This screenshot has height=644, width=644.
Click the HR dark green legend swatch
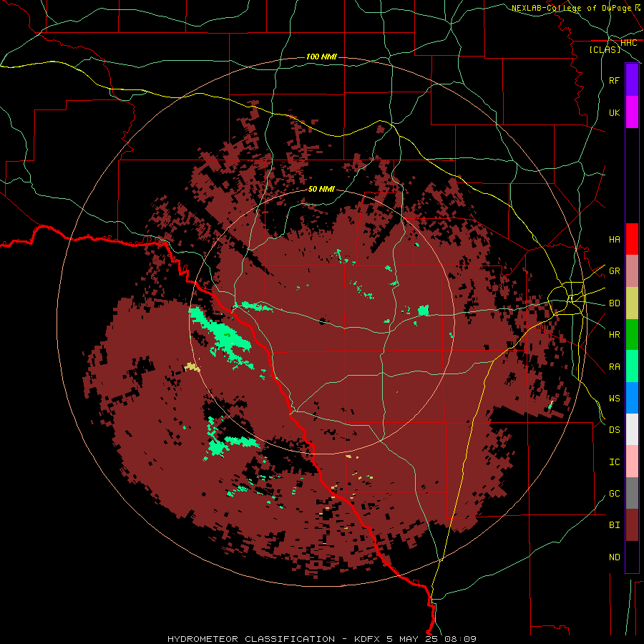pos(632,335)
